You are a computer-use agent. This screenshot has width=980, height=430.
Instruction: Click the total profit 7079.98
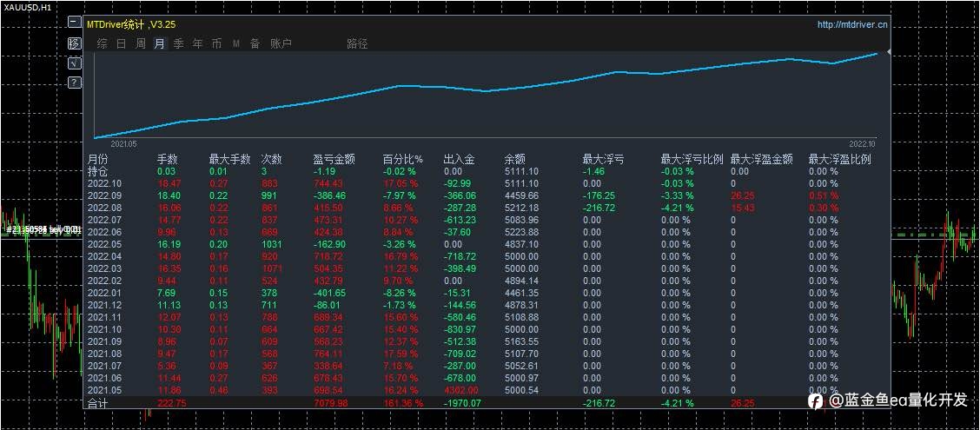pos(331,404)
